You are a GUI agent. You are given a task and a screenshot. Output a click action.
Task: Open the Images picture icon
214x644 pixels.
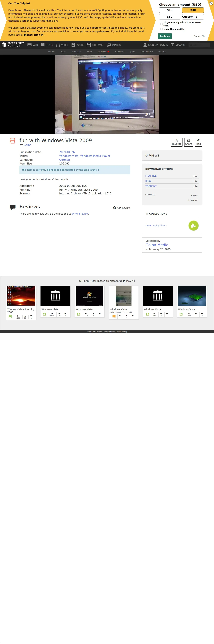tap(109, 45)
